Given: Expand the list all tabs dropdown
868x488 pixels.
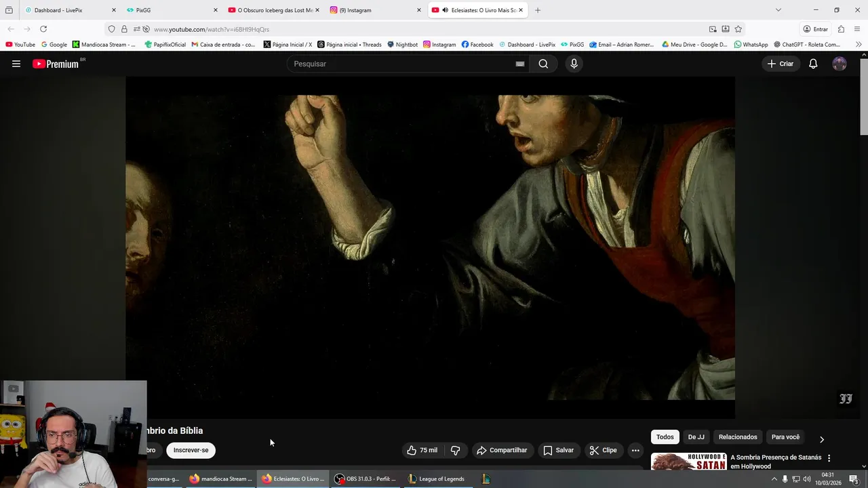Looking at the screenshot, I should 778,10.
